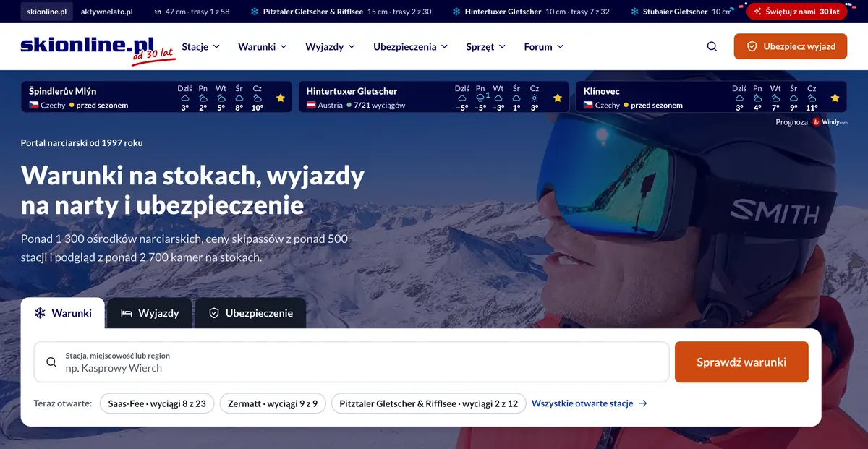Select the skionline.pl site tab
This screenshot has height=449, width=868.
click(x=46, y=12)
